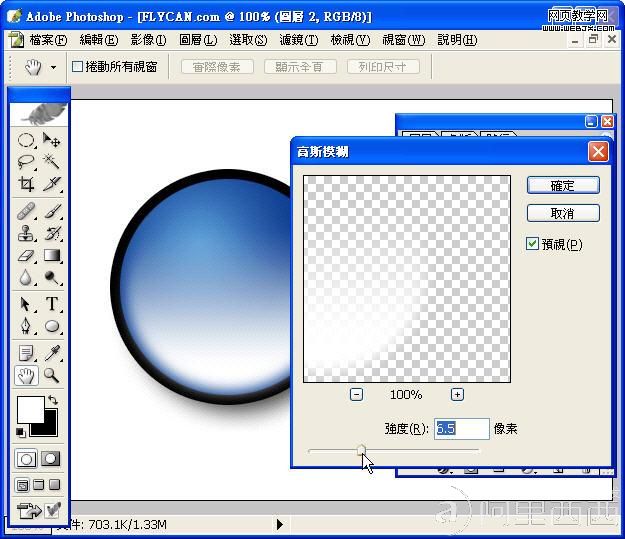Select the Brush tool

52,211
